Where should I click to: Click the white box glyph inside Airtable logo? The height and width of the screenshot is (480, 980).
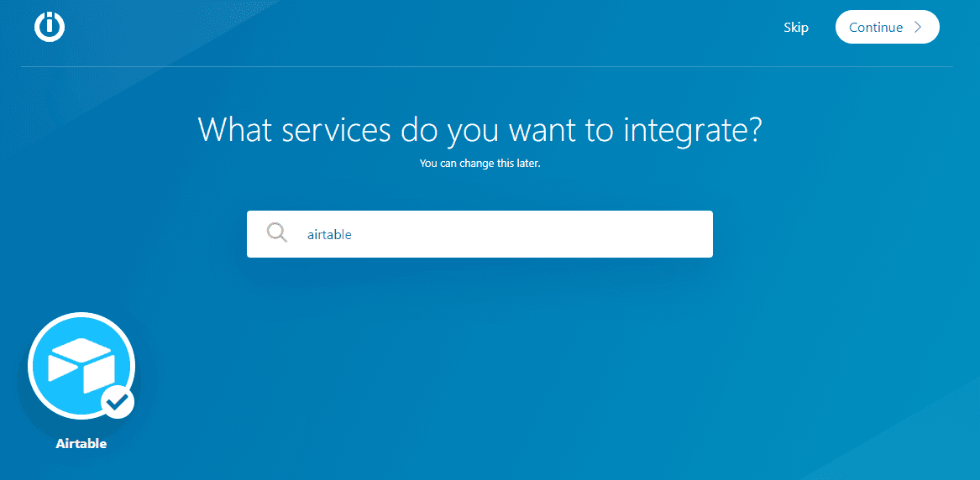click(81, 367)
